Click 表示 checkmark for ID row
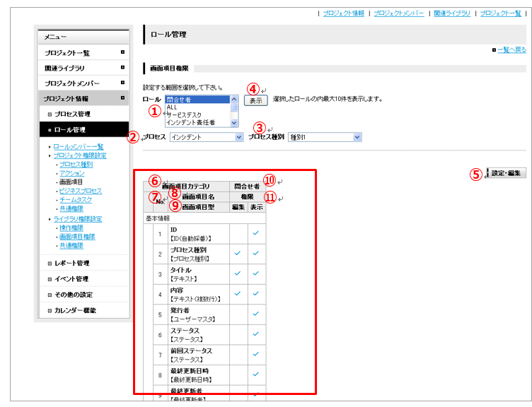Image resolution: width=532 pixels, height=407 pixels. tap(256, 232)
